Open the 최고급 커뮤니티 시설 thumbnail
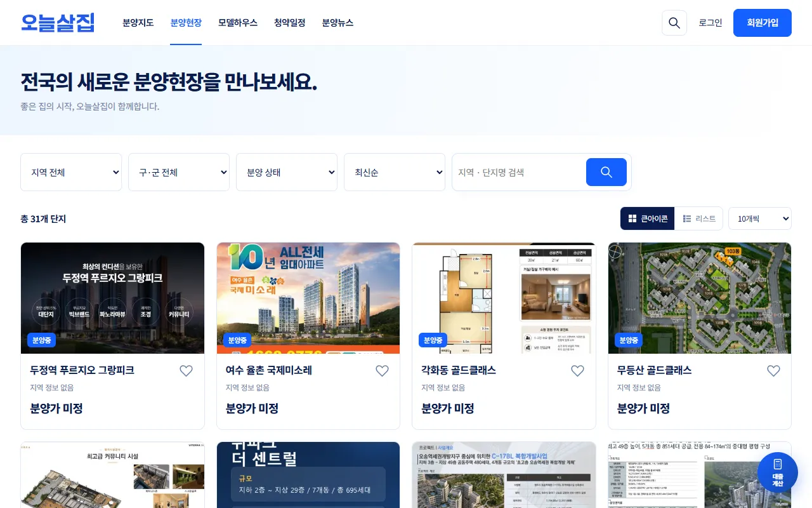Viewport: 812px width, 508px height. point(112,475)
